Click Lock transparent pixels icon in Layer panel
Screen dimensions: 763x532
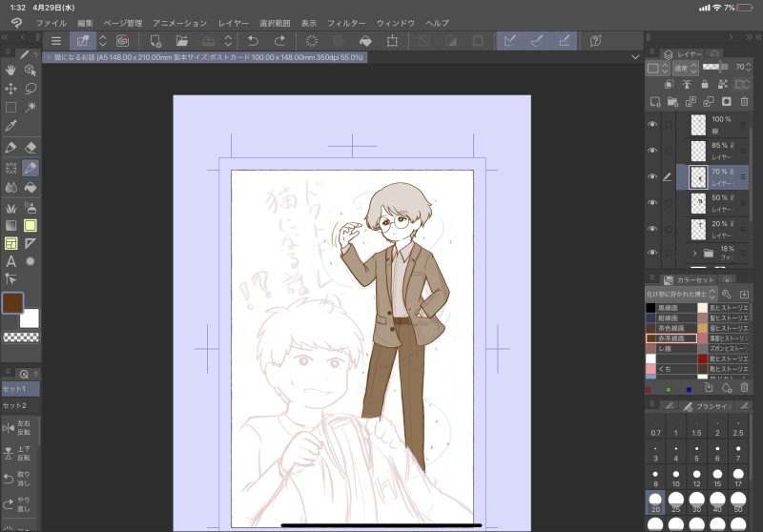tap(723, 84)
